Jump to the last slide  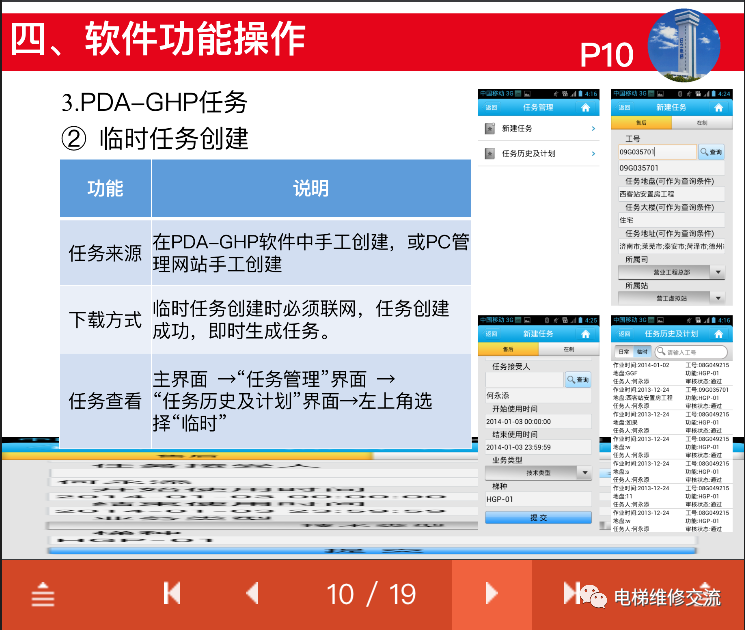click(x=571, y=593)
